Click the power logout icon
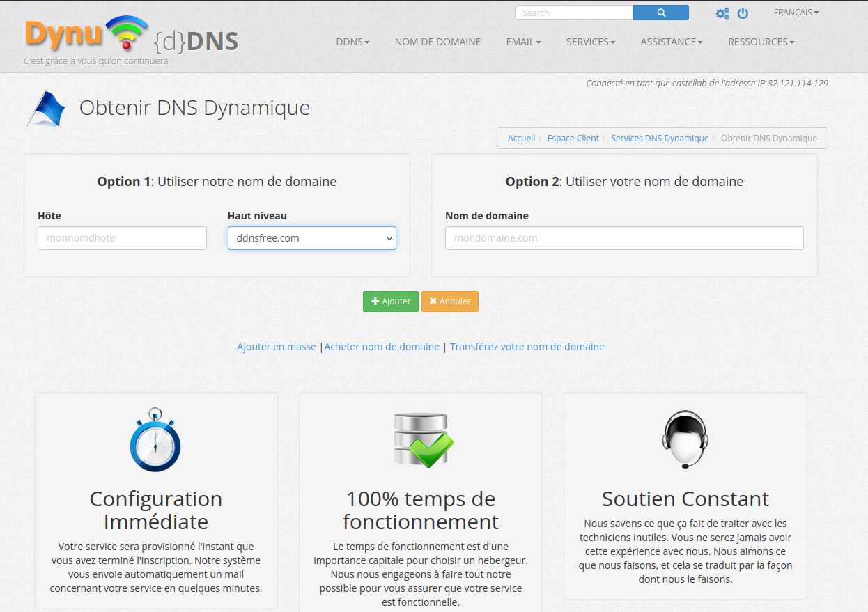Viewport: 868px width, 612px height. click(743, 13)
